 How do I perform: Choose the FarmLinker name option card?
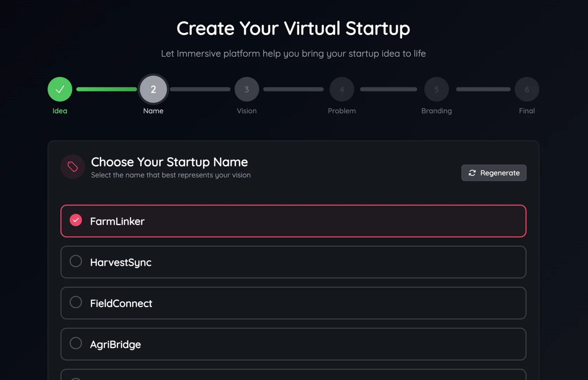point(293,221)
